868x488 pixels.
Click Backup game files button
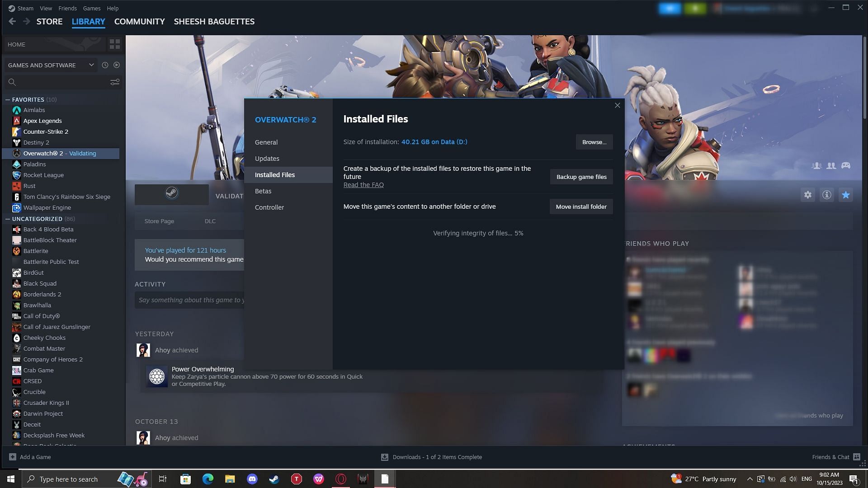(581, 176)
